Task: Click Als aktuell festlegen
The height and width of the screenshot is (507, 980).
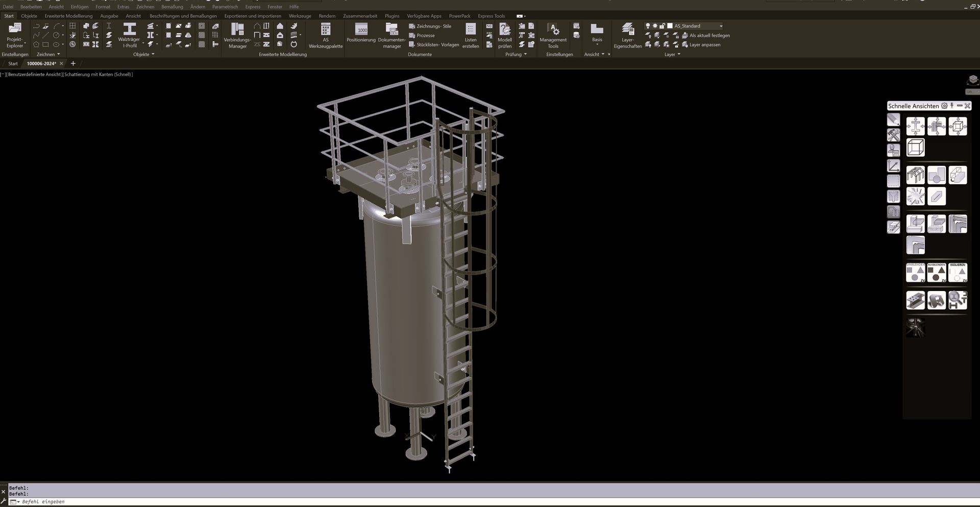Action: point(709,36)
